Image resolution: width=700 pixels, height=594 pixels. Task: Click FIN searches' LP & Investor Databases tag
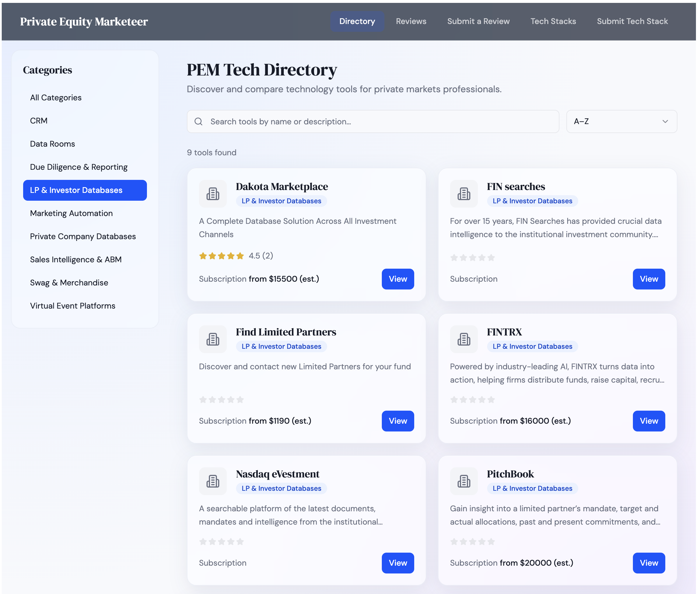532,201
